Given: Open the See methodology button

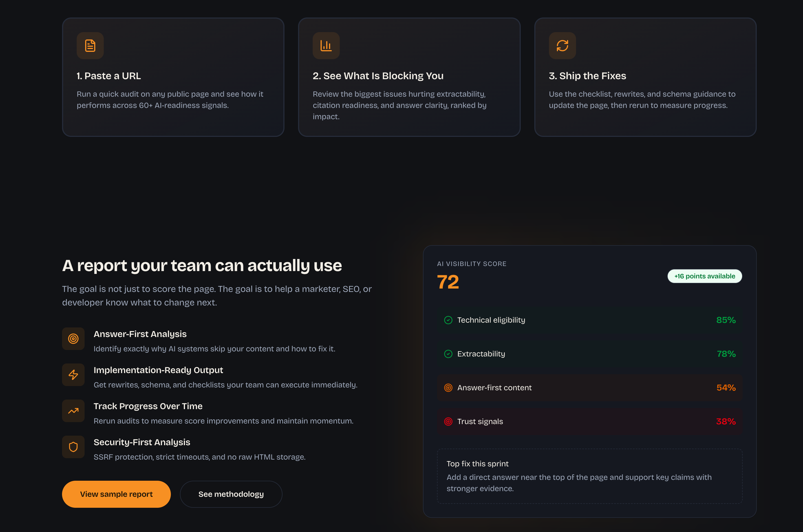Looking at the screenshot, I should [x=231, y=494].
